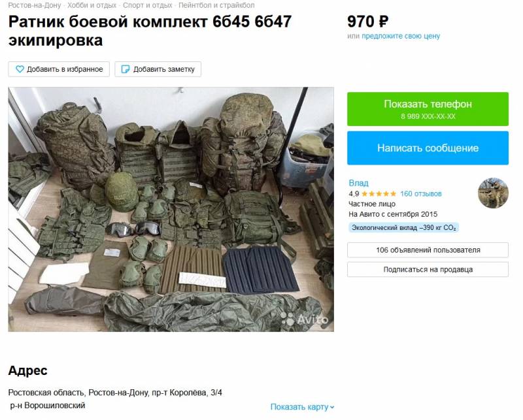Open seller name Влад link

(358, 183)
